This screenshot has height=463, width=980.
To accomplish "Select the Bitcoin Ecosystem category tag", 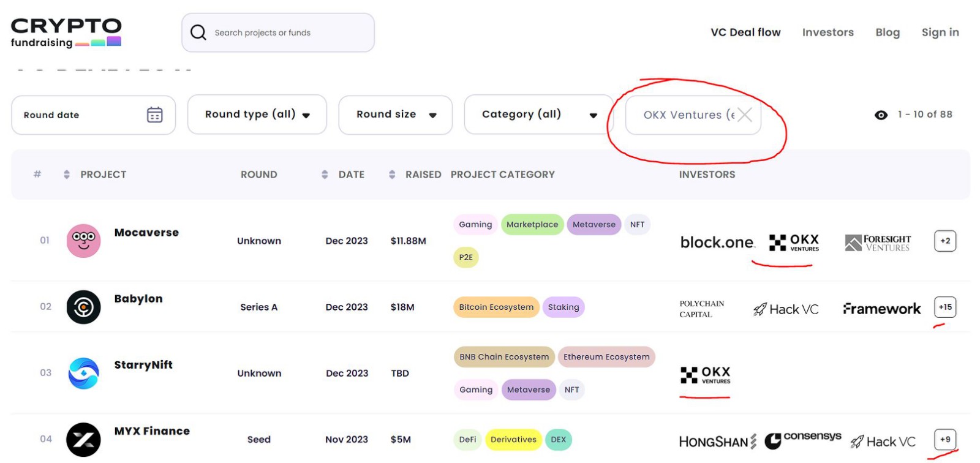I will pos(496,307).
